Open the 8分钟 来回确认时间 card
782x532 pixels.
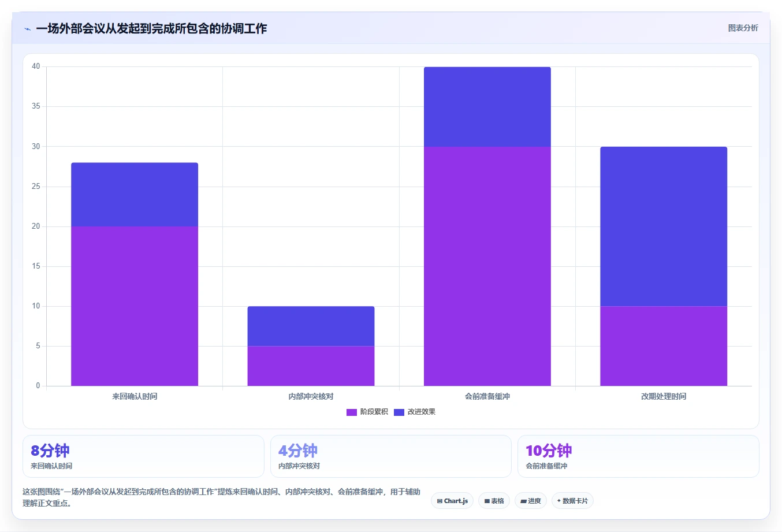143,456
